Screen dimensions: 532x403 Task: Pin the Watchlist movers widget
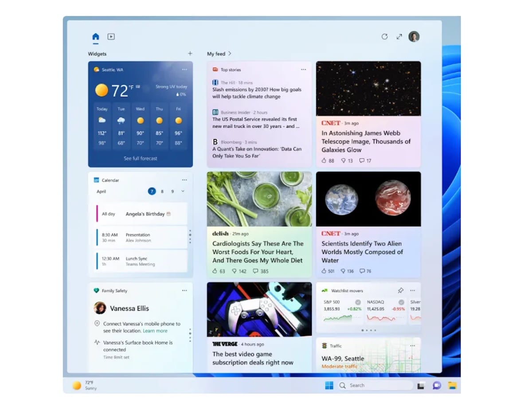[x=400, y=290]
